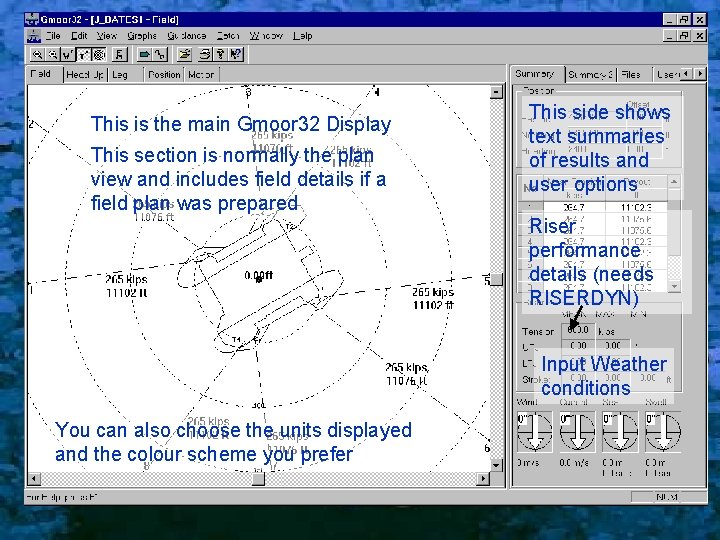Click the 0.00ft offset label at vessel center
The width and height of the screenshot is (720, 540).
point(259,275)
